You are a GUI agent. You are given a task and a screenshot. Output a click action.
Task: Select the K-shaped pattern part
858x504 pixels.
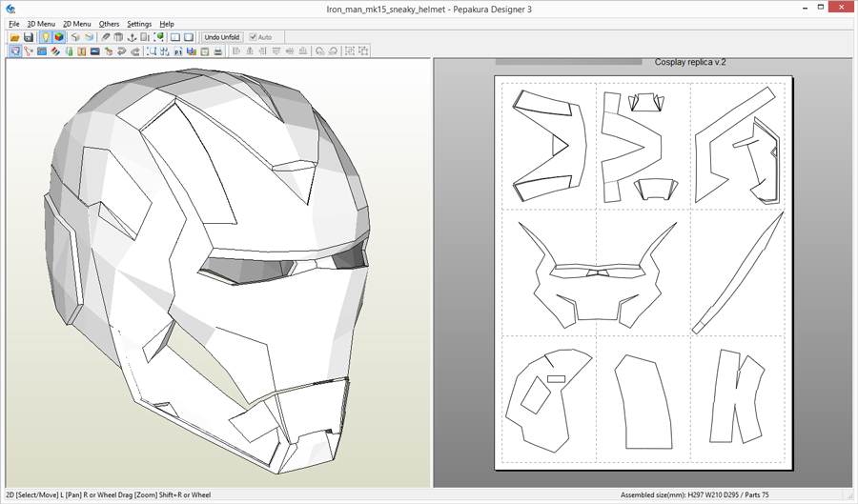[737, 396]
